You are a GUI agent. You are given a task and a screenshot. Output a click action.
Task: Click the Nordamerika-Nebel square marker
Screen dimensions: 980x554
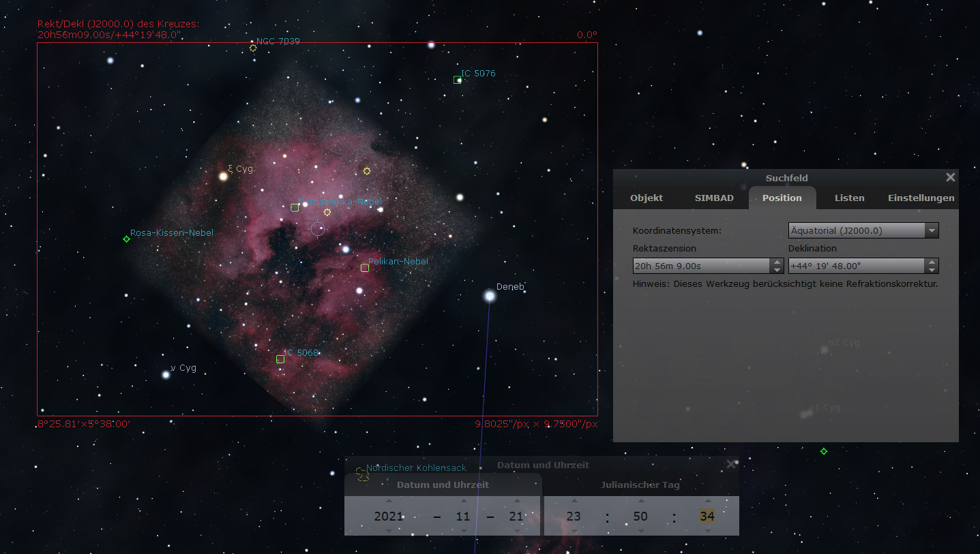(x=295, y=207)
